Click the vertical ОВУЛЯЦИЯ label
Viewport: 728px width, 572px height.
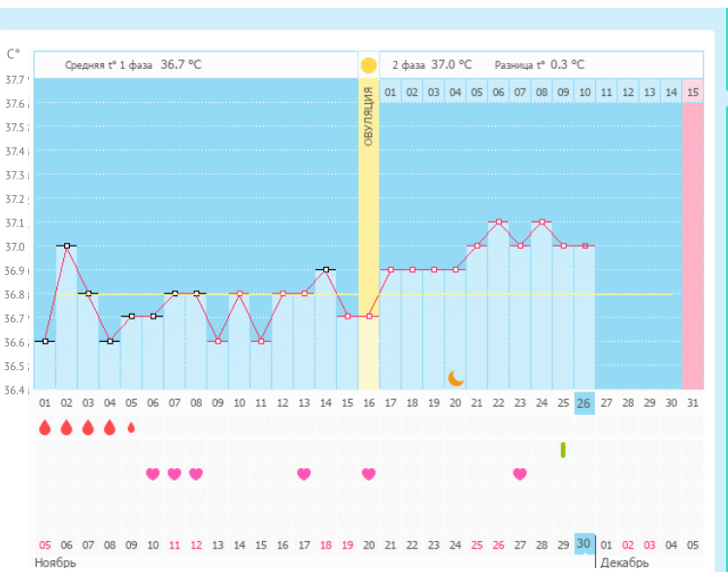(369, 117)
